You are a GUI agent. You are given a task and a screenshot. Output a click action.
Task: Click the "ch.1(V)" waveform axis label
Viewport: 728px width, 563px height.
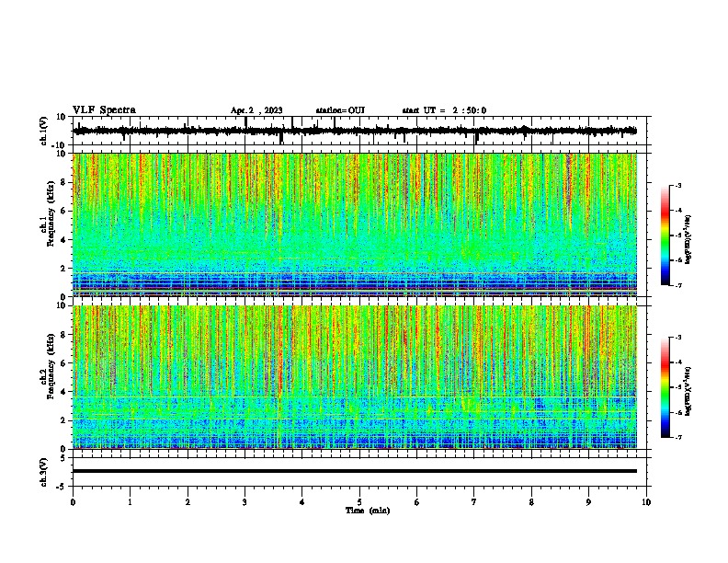point(44,131)
